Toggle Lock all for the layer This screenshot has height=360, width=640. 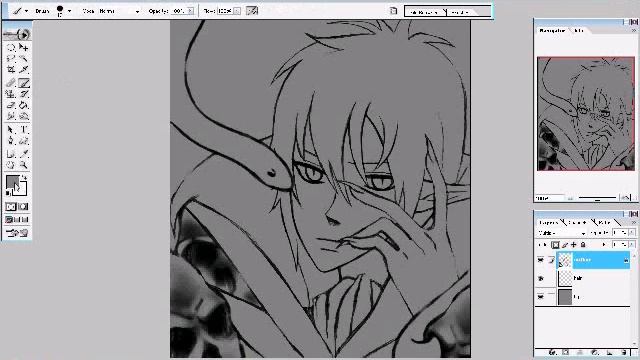pyautogui.click(x=583, y=245)
